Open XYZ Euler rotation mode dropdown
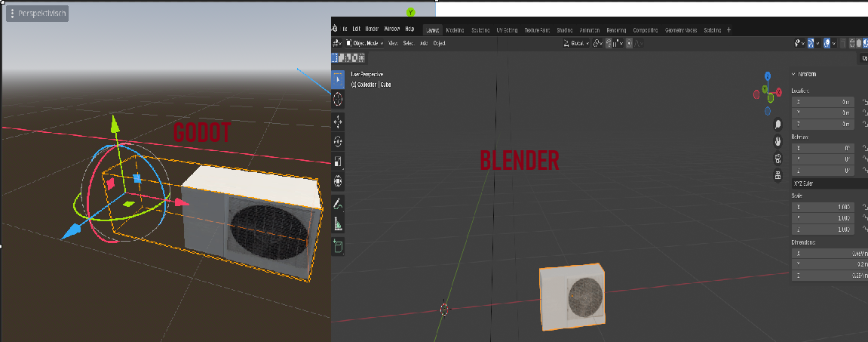The width and height of the screenshot is (868, 342). tap(830, 183)
